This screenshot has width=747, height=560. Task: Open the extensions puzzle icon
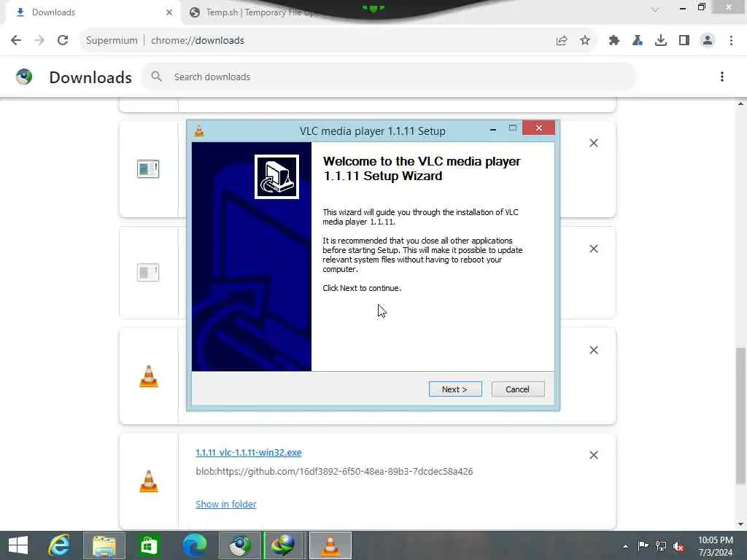(x=614, y=41)
